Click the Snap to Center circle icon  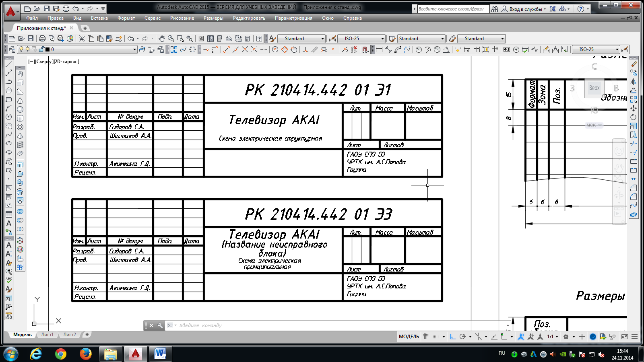[275, 49]
